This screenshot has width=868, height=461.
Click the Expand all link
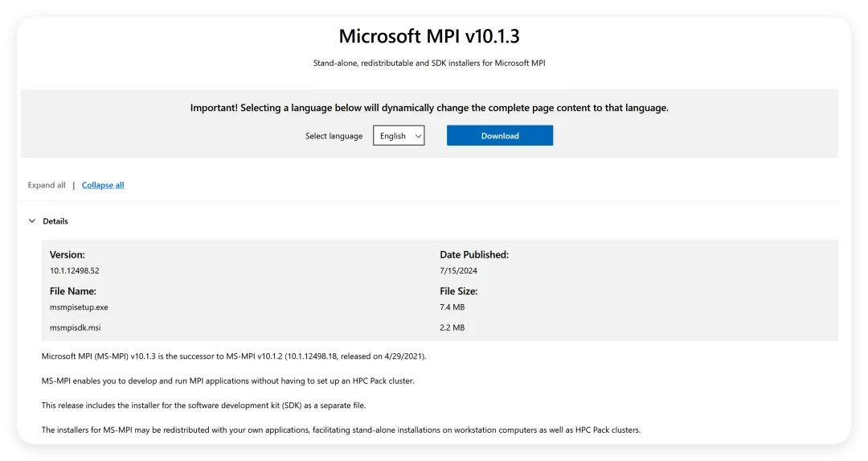(47, 185)
